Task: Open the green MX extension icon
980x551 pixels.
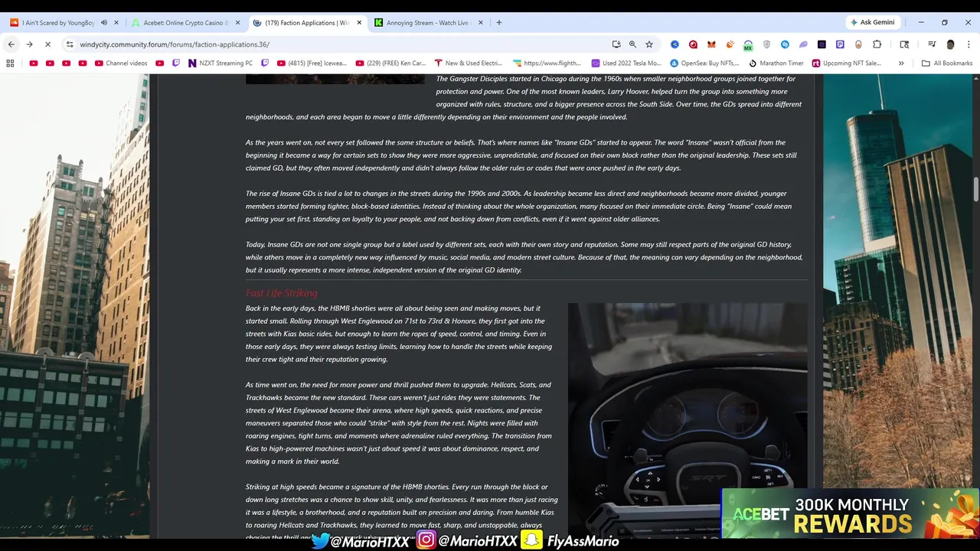Action: click(x=748, y=45)
